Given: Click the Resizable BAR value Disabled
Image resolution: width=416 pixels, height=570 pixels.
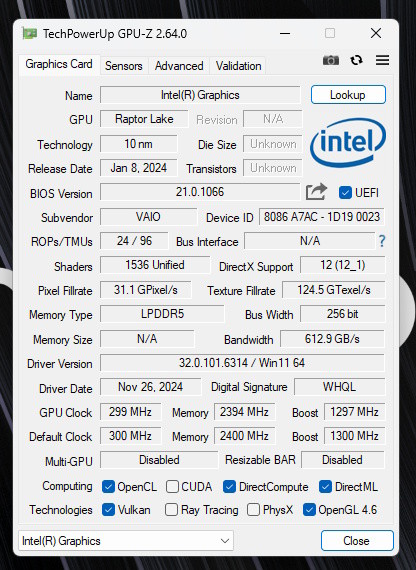Looking at the screenshot, I should [343, 460].
